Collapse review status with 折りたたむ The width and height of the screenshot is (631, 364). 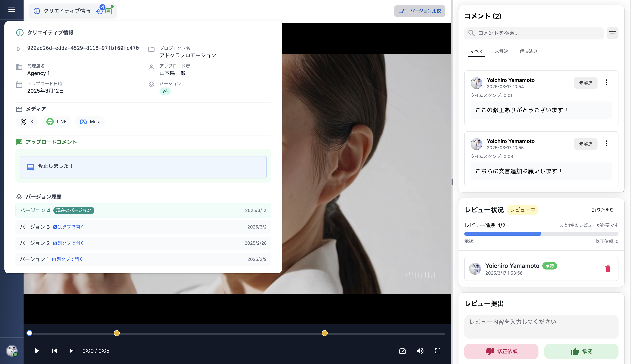603,210
